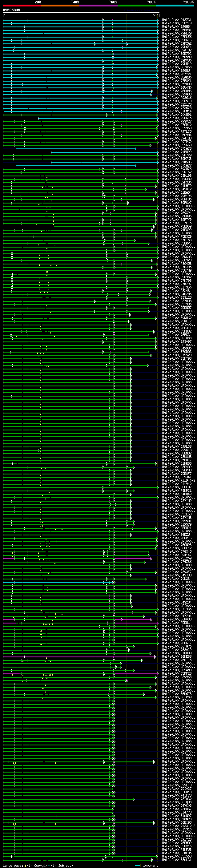Click hit label UniRef100_Q9FXA2
The image size is (197, 868).
[x=177, y=43]
